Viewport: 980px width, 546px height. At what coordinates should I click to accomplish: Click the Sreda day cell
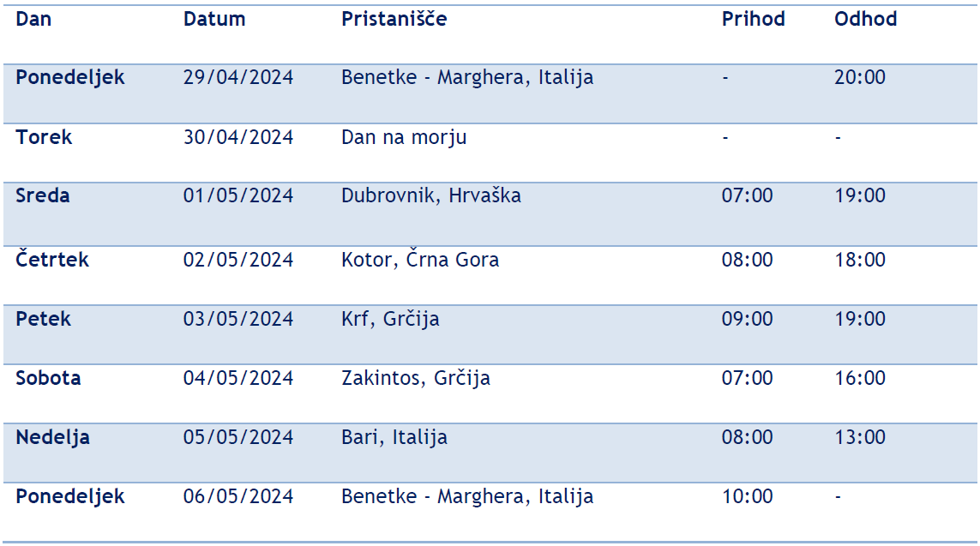coord(43,195)
